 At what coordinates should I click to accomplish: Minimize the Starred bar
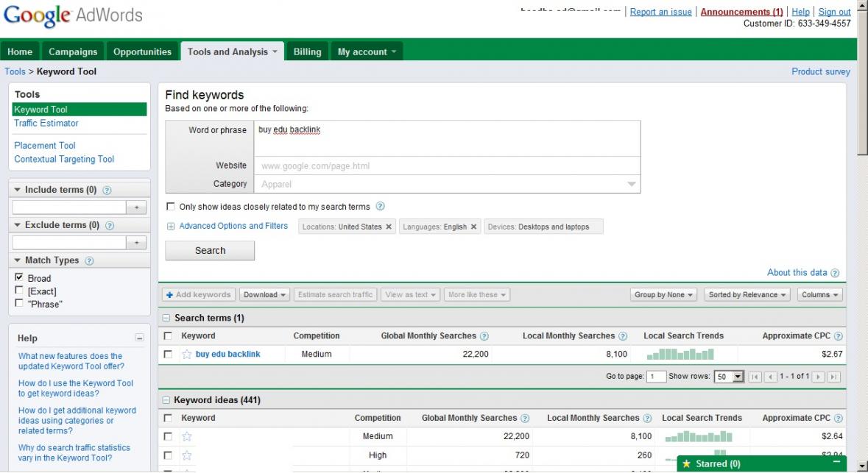pyautogui.click(x=836, y=462)
